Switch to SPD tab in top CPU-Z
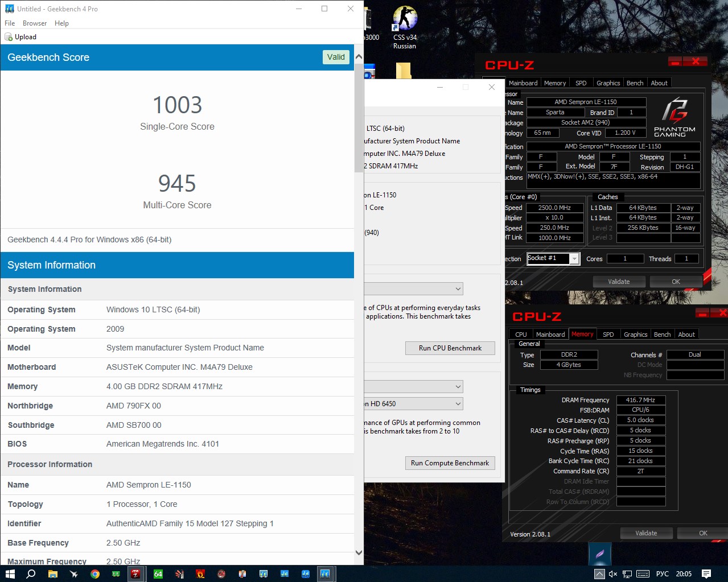 pyautogui.click(x=581, y=83)
